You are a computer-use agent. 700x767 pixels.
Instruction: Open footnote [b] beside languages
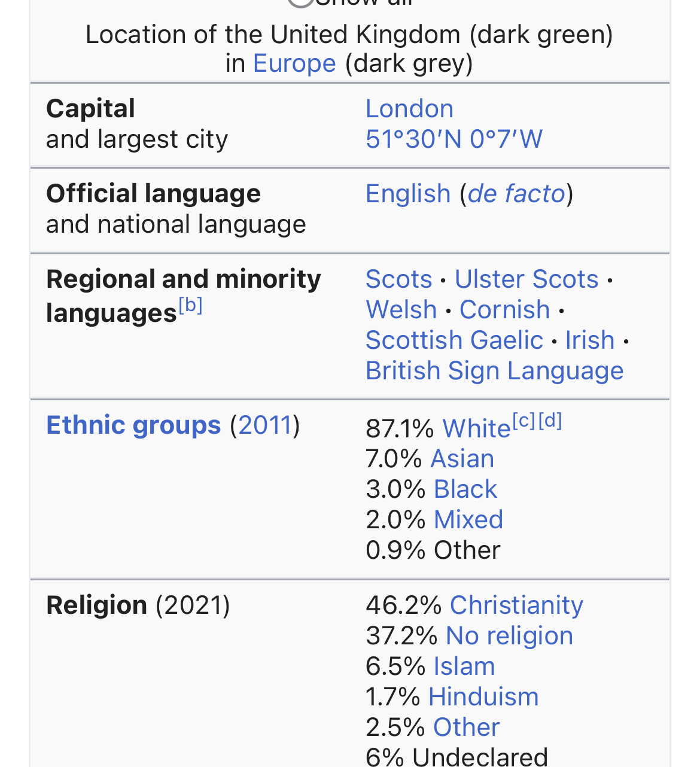pyautogui.click(x=191, y=306)
